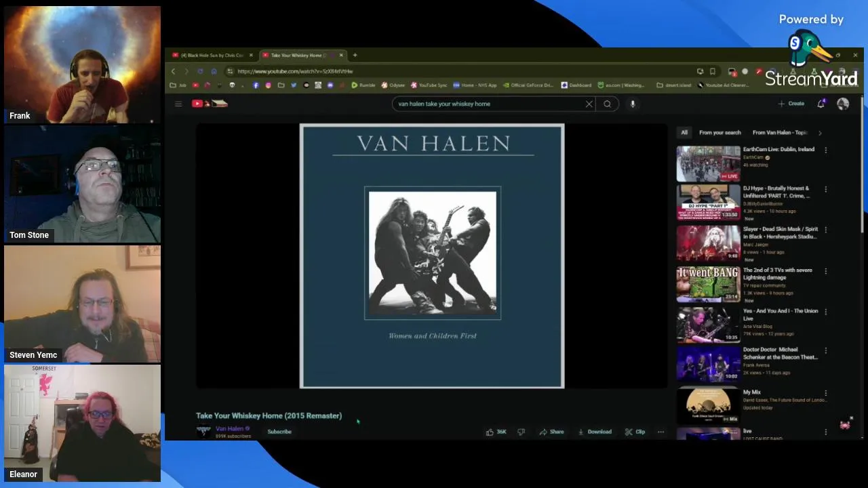Open DJ Hype Brutally Honest video title
The height and width of the screenshot is (488, 868).
click(x=776, y=192)
